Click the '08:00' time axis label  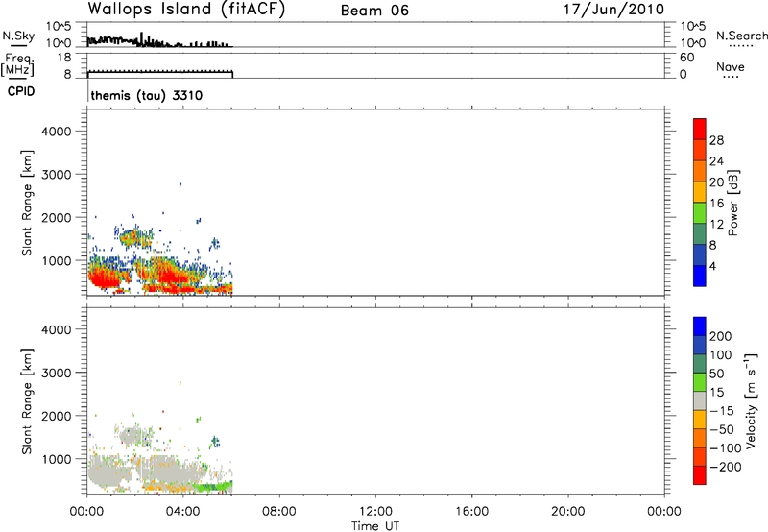pos(279,512)
